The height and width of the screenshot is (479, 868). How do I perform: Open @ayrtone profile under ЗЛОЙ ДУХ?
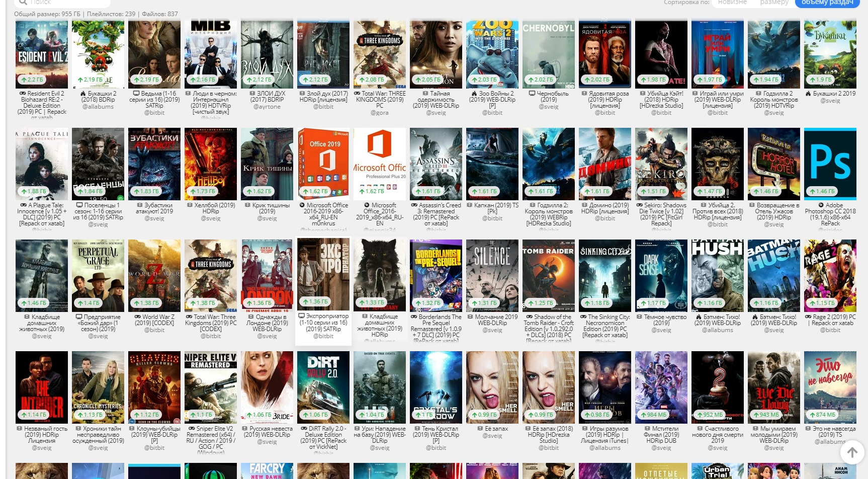[x=267, y=107]
